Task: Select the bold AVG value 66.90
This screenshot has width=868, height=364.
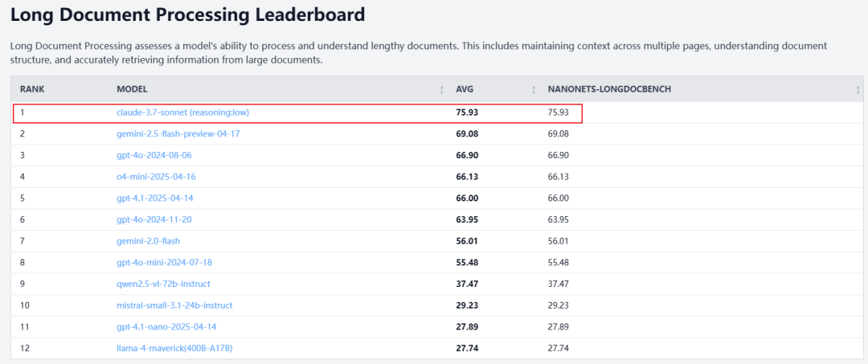Action: pyautogui.click(x=467, y=155)
